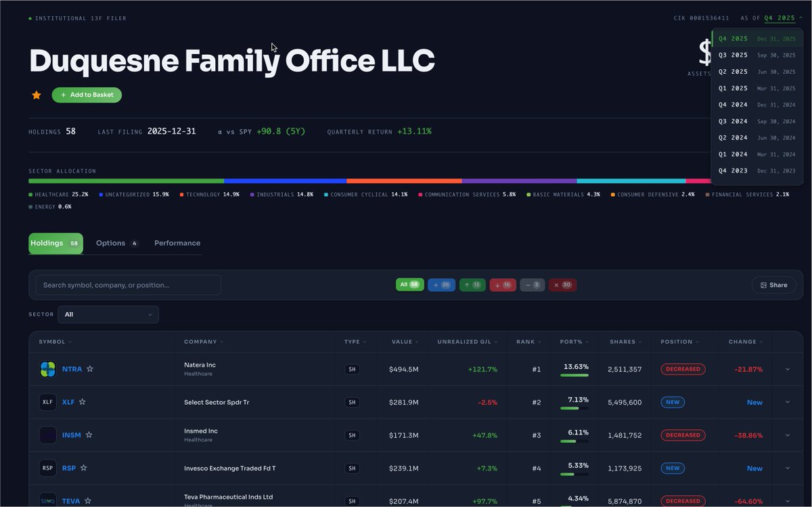812x507 pixels.
Task: Click the orange Technology allocation bar segment
Action: 404,181
